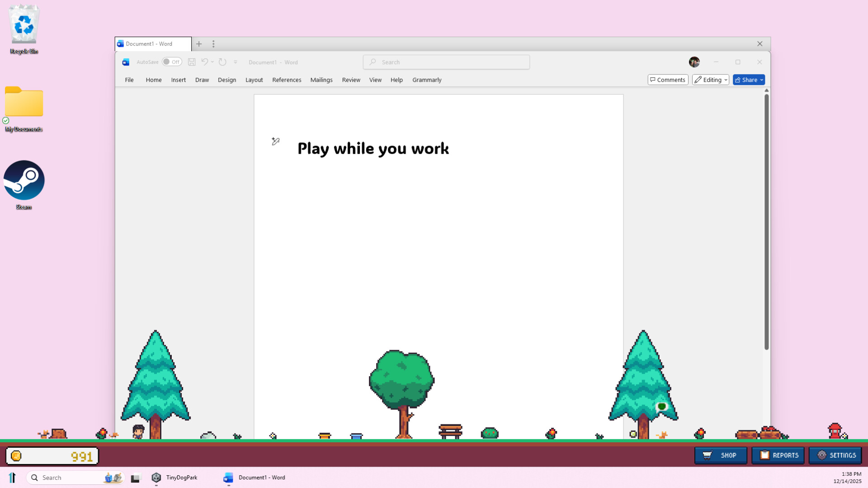Switch to the Grammarly ribbon tab

(426, 80)
